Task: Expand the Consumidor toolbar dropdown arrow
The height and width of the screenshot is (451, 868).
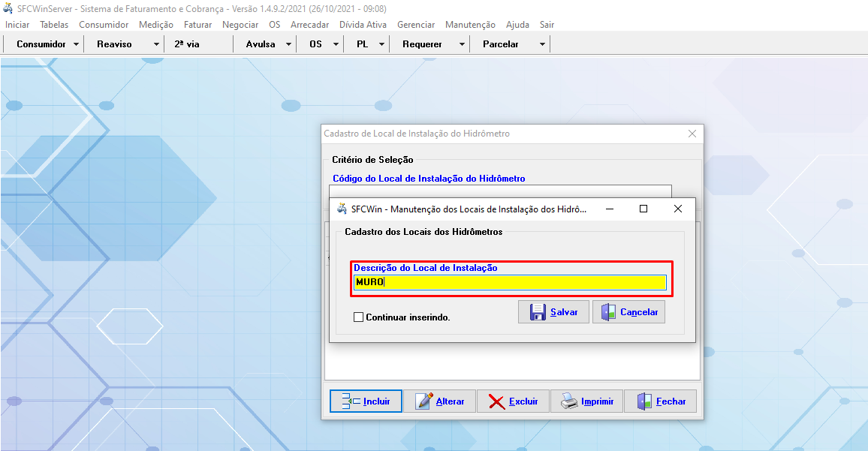Action: [x=77, y=44]
